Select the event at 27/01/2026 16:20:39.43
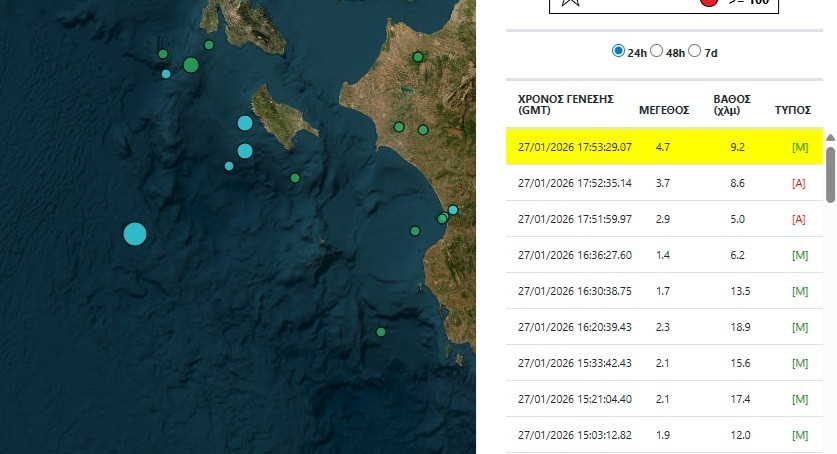 point(664,327)
